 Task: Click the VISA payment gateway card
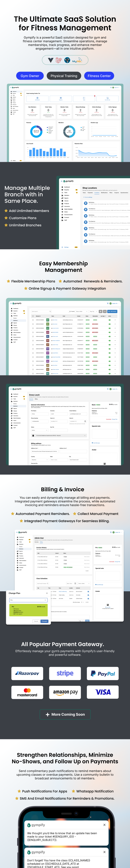[103, 692]
